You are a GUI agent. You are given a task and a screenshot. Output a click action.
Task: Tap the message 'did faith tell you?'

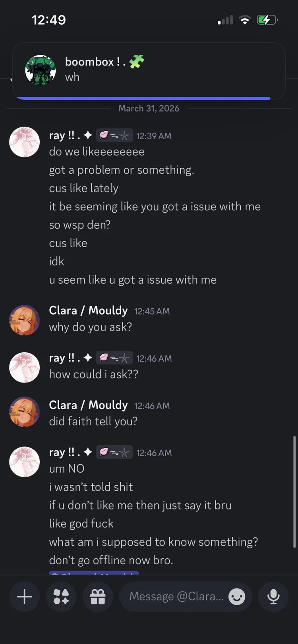pos(93,421)
